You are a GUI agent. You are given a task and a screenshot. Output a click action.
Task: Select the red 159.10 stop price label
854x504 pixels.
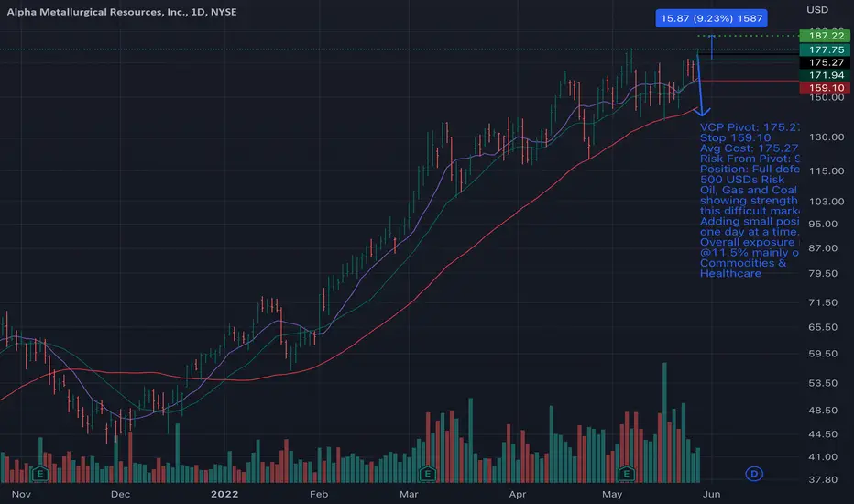(x=825, y=88)
